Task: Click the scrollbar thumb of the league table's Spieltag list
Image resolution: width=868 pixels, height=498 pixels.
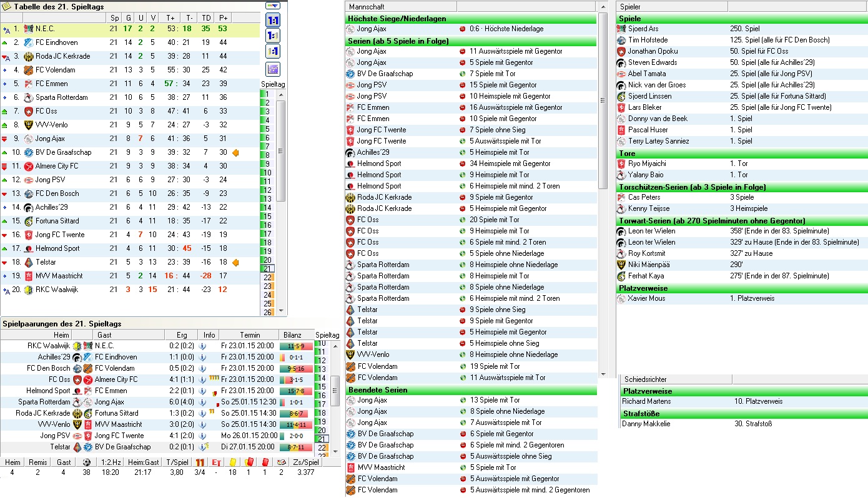Action: (280, 150)
